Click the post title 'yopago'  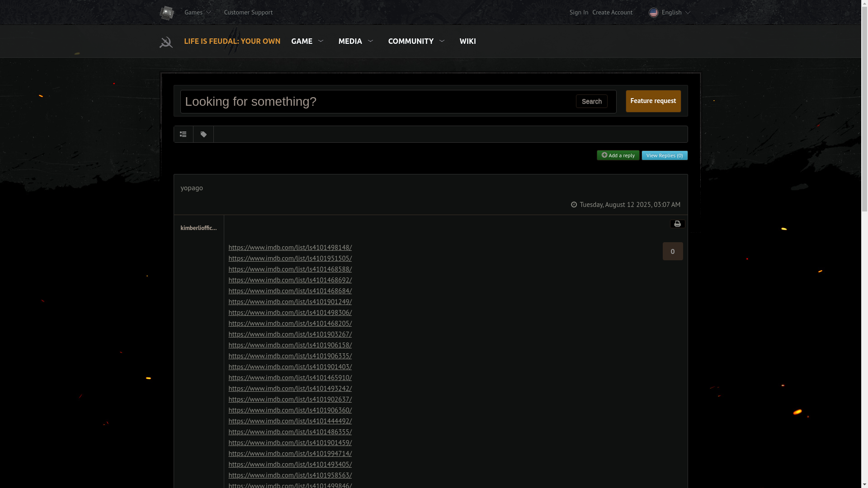(x=192, y=188)
